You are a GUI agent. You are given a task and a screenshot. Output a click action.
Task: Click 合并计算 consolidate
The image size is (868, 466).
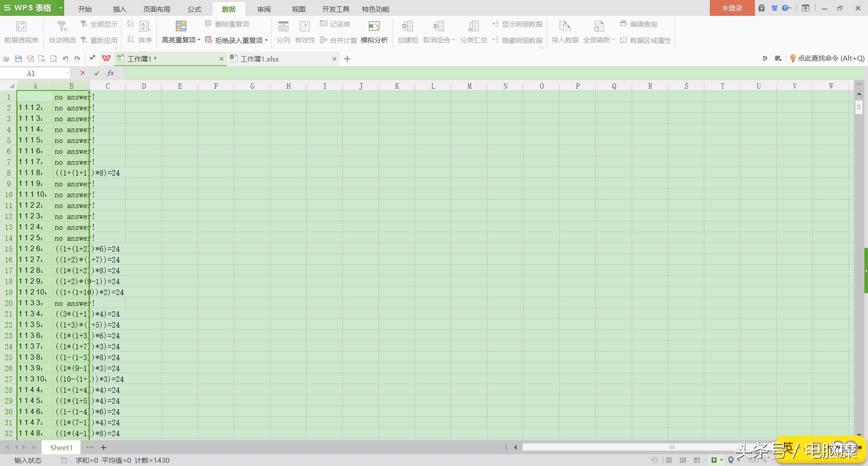click(x=339, y=40)
